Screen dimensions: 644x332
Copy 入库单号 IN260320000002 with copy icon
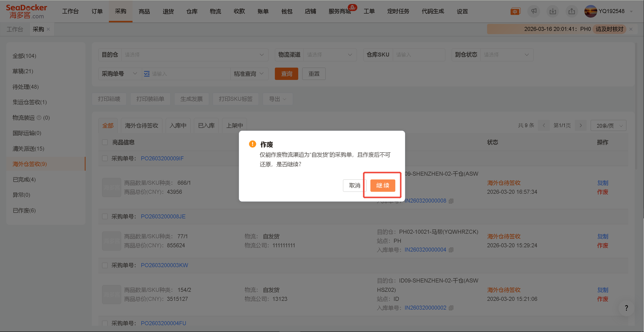(451, 308)
